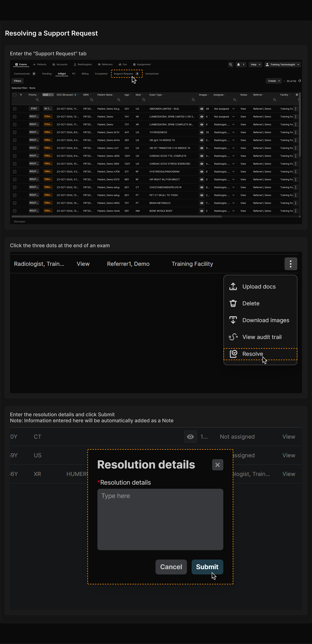Open three-dots menu for ABDOMEN LIMITED - RUQ row

point(295,109)
